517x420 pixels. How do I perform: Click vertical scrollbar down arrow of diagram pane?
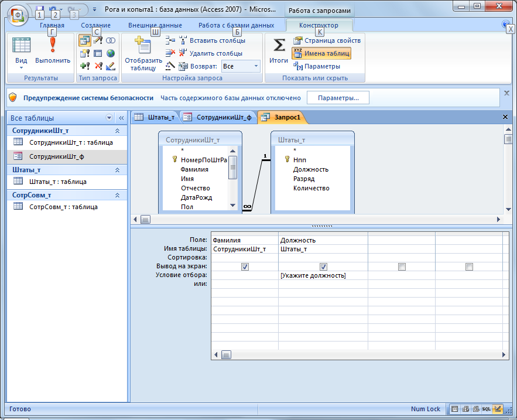tap(508, 209)
